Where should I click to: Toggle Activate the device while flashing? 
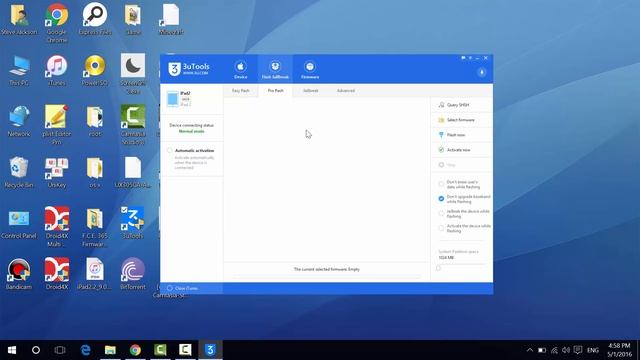point(441,228)
